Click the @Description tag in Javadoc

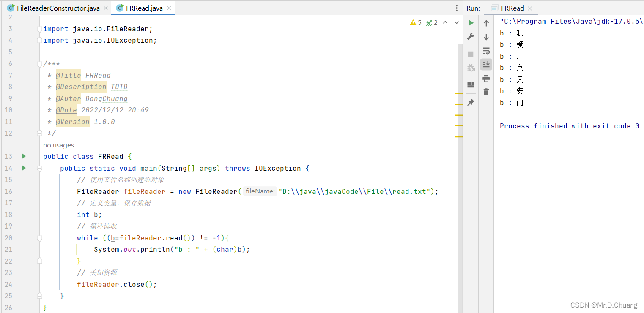click(81, 87)
